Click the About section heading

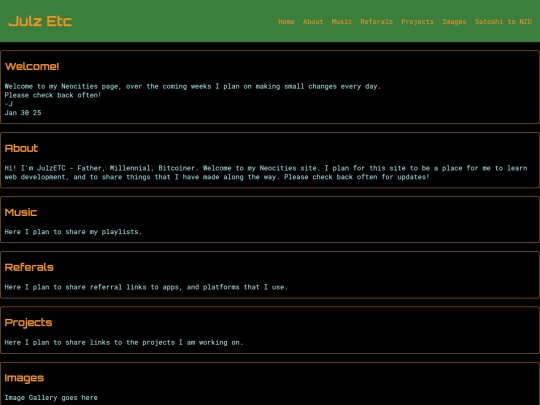click(x=21, y=148)
